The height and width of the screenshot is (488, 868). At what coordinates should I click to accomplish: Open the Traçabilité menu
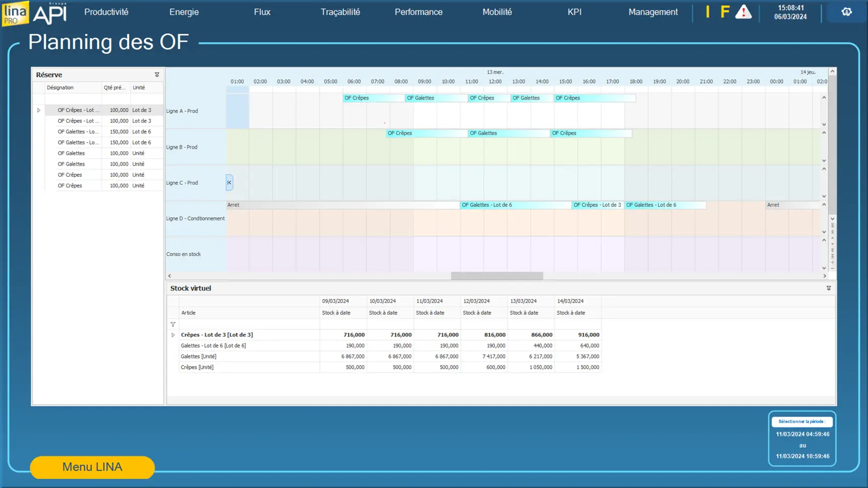(340, 12)
